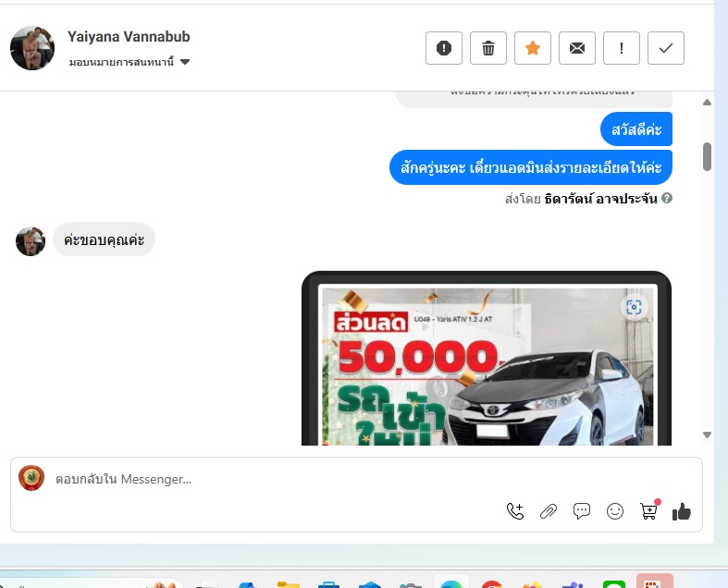Open saved replies speech bubble icon
The width and height of the screenshot is (728, 588).
point(582,511)
